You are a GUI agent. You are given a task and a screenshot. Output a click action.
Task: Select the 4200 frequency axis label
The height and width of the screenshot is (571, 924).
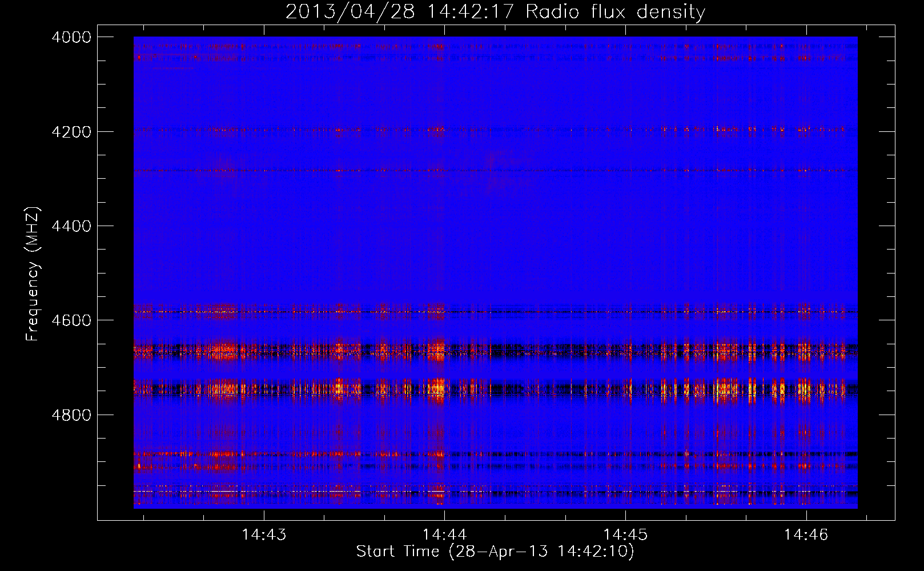click(71, 132)
